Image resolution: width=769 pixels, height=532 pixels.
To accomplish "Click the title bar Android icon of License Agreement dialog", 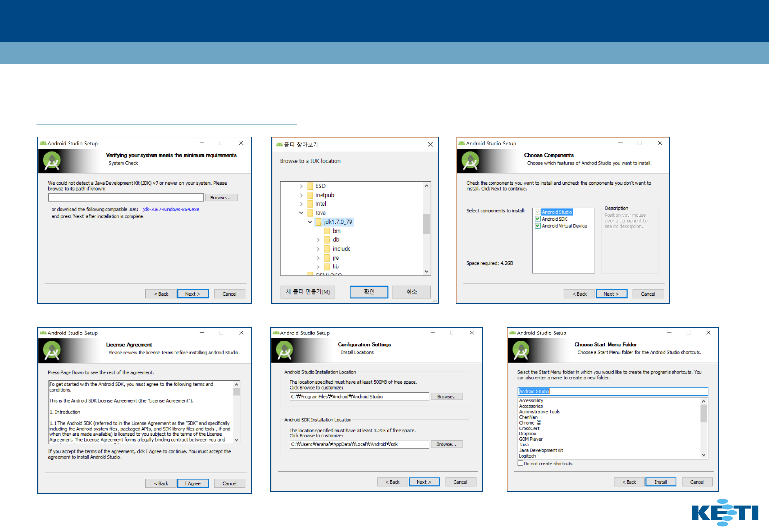I will coord(43,333).
